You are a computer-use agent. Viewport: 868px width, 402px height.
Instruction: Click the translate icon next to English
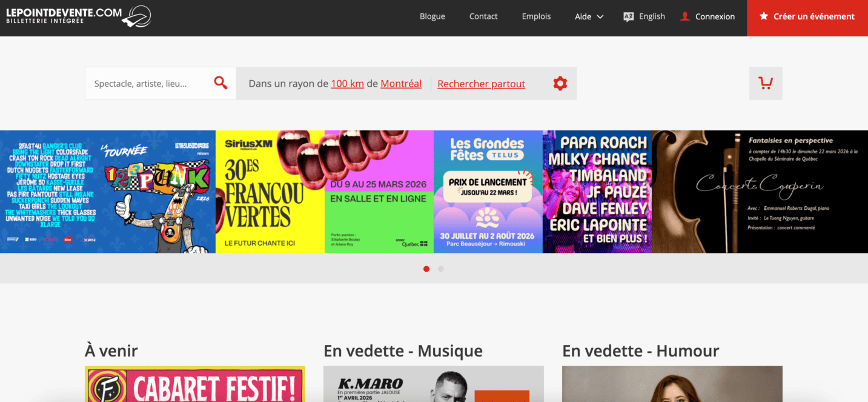coord(628,16)
